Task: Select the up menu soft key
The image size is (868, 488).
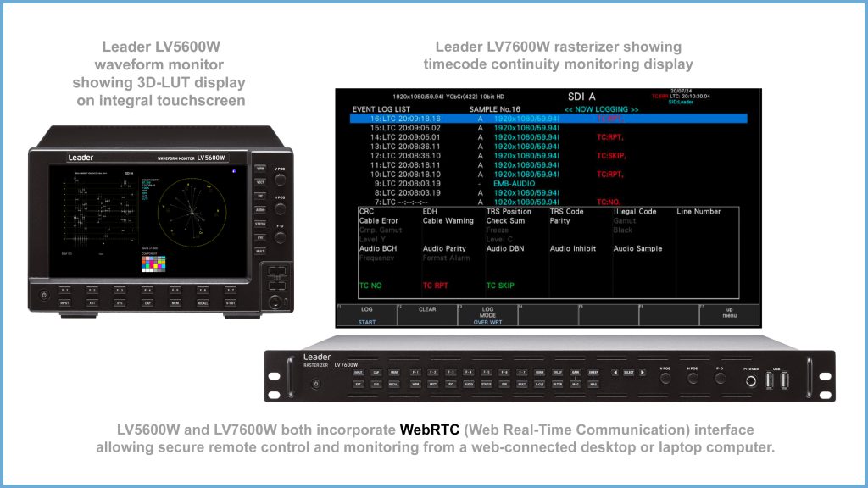Action: pos(730,315)
